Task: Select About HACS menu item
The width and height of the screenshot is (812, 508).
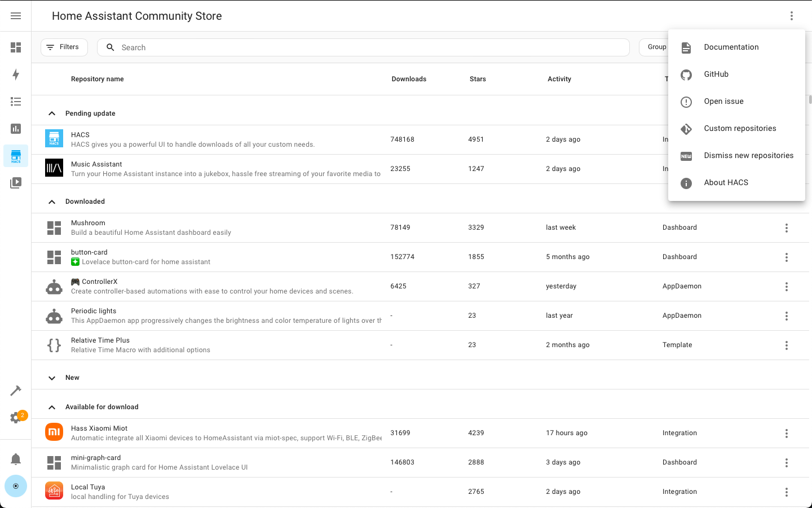Action: point(736,183)
